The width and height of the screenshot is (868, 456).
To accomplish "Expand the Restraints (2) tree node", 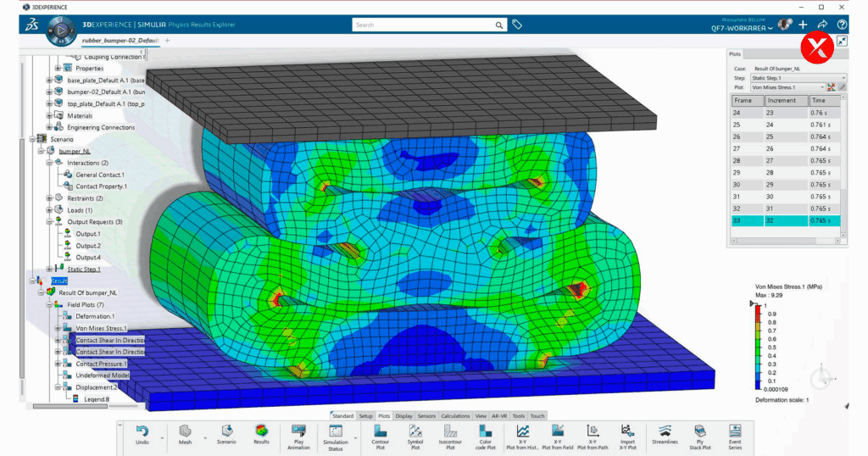I will click(47, 198).
